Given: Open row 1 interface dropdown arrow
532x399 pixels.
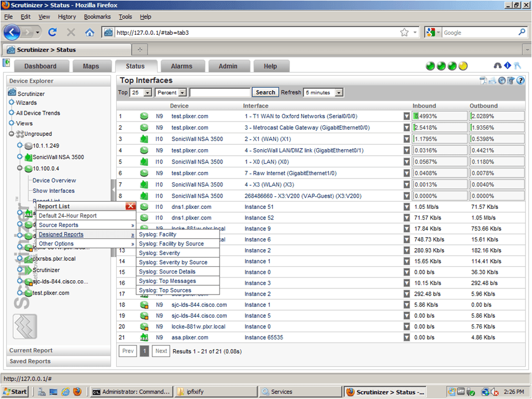Looking at the screenshot, I should [406, 116].
